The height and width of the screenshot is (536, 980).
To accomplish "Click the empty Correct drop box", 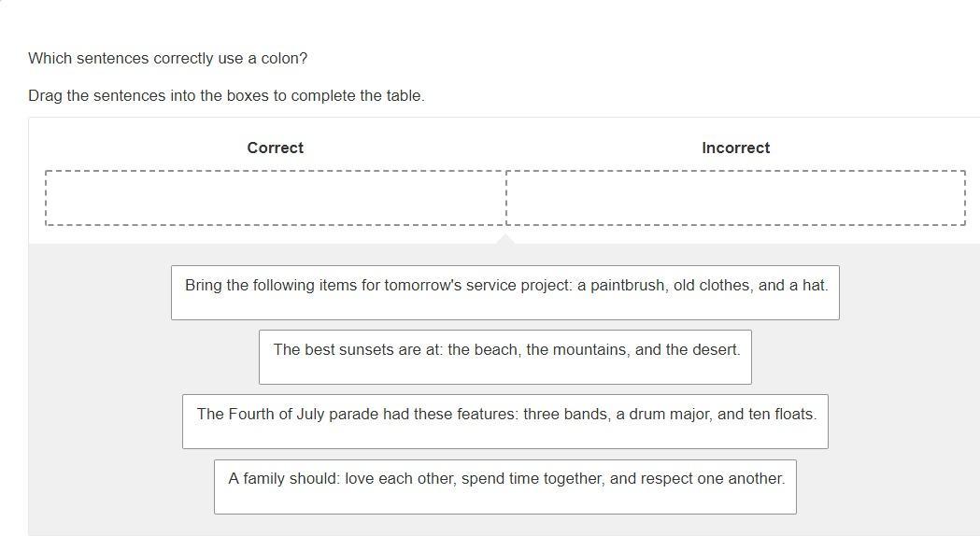I will (276, 198).
